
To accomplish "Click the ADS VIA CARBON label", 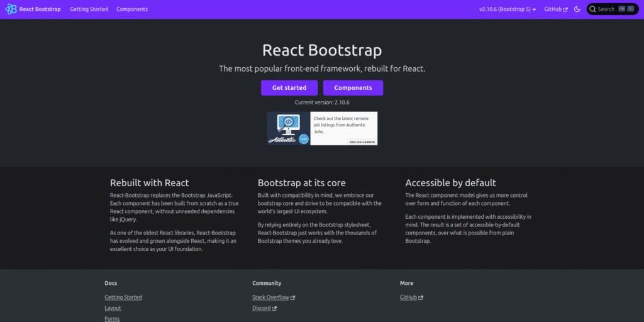I will pos(362,142).
